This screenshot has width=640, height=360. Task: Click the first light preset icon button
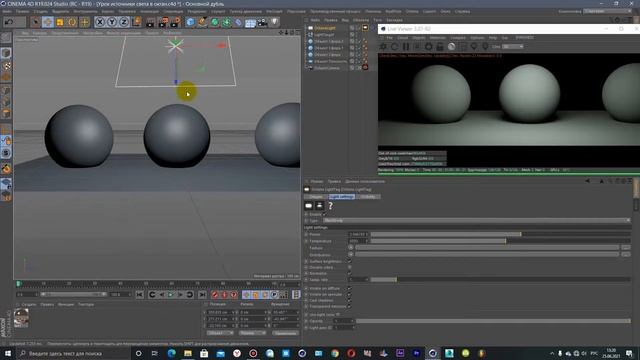(309, 206)
